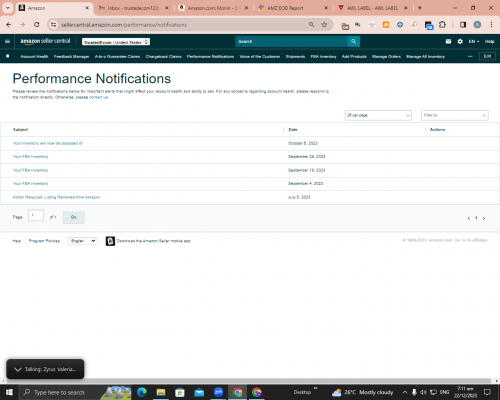Switch to the Amazon.com product tab
The height and width of the screenshot is (400, 500).
point(213,8)
